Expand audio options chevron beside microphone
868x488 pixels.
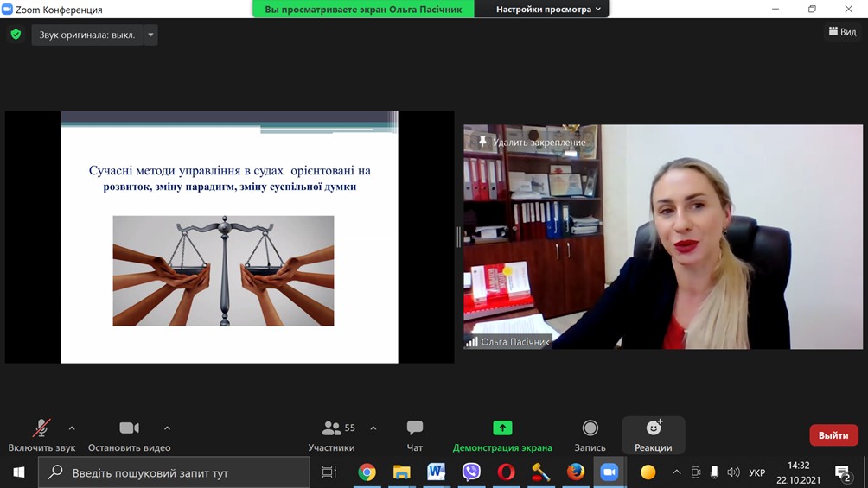(72, 428)
